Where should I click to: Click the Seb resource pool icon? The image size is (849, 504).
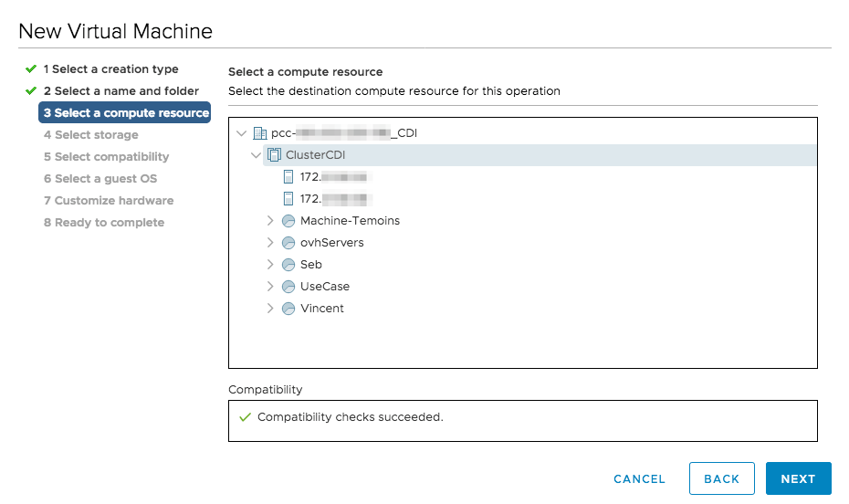tap(288, 265)
